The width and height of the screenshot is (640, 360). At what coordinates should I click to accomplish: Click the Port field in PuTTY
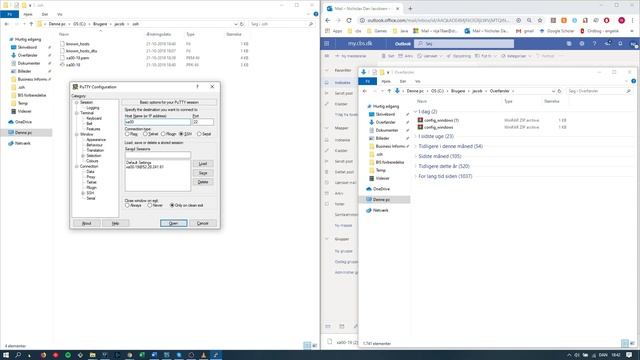tap(203, 122)
